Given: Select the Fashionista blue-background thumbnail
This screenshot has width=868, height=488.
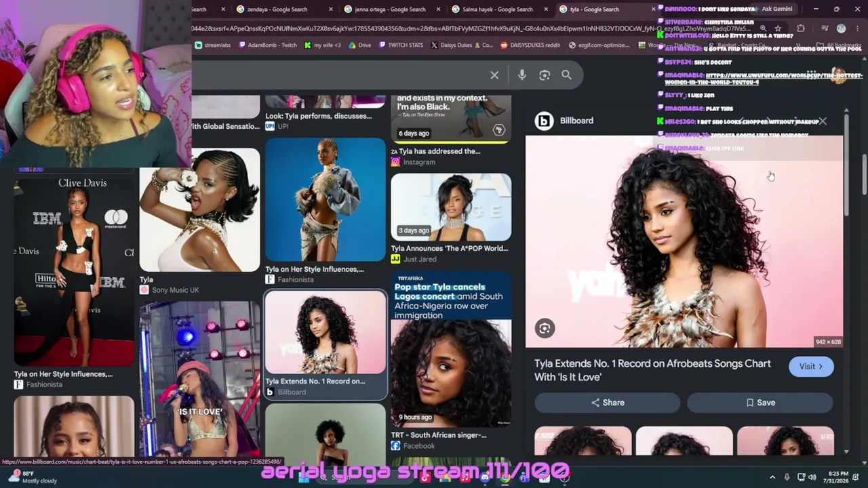Looking at the screenshot, I should pos(325,199).
